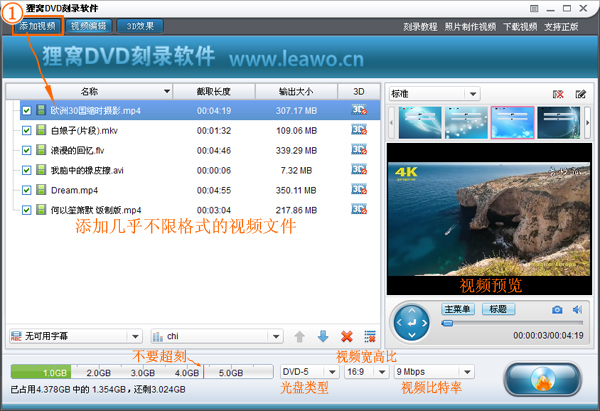
Task: Click 3D icon for 欧洲30国缩时摄影.mp4
Action: 359,110
